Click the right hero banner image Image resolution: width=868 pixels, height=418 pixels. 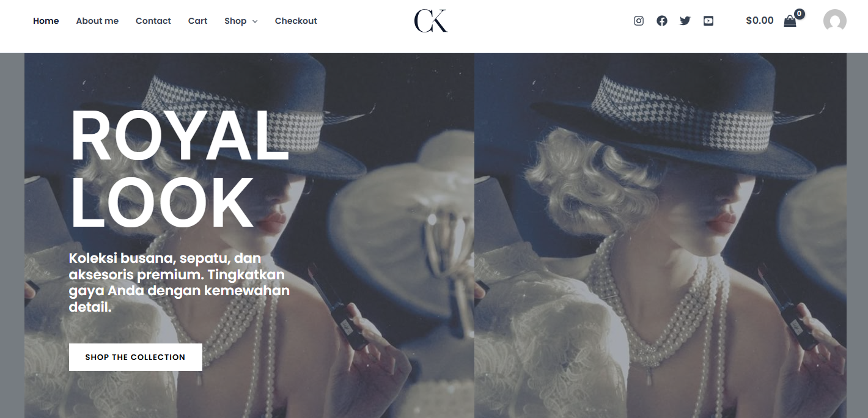coord(660,235)
